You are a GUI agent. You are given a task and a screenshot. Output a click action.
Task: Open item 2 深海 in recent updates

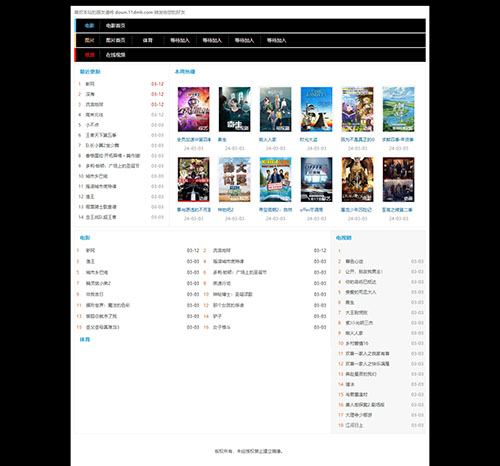[x=90, y=94]
